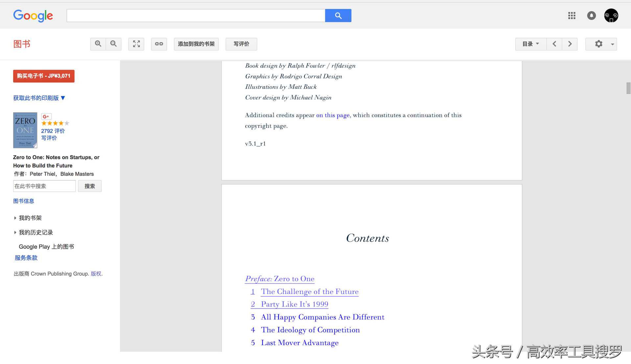Click the G+ share badge
631x364 pixels.
pyautogui.click(x=46, y=117)
